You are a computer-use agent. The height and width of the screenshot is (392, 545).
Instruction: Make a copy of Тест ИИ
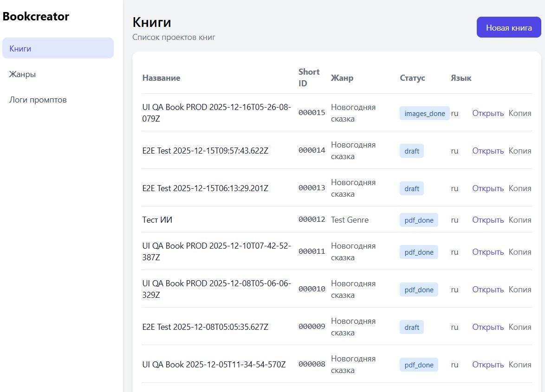point(520,220)
